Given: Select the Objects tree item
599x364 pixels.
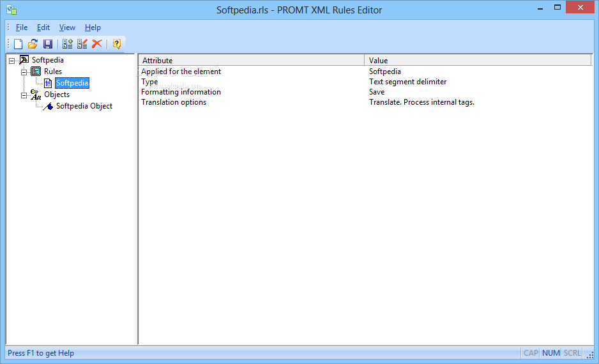Looking at the screenshot, I should click(x=57, y=95).
